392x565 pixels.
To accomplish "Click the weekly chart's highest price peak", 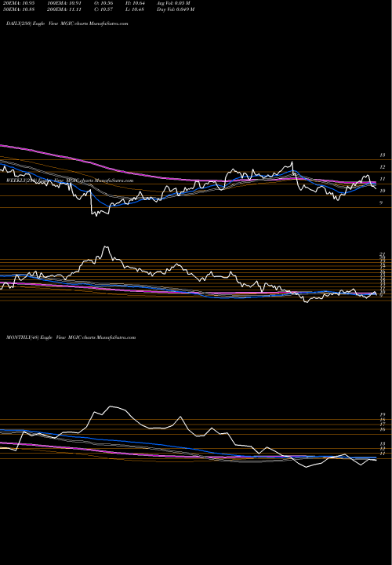I will pos(106,247).
